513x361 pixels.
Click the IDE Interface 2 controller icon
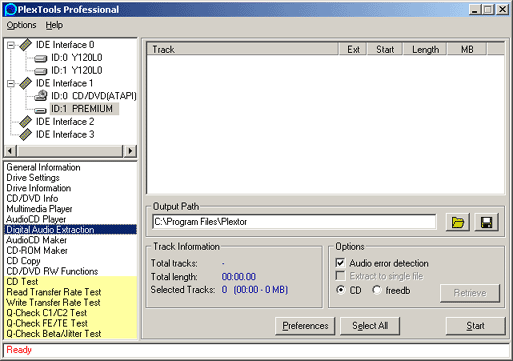[x=26, y=122]
